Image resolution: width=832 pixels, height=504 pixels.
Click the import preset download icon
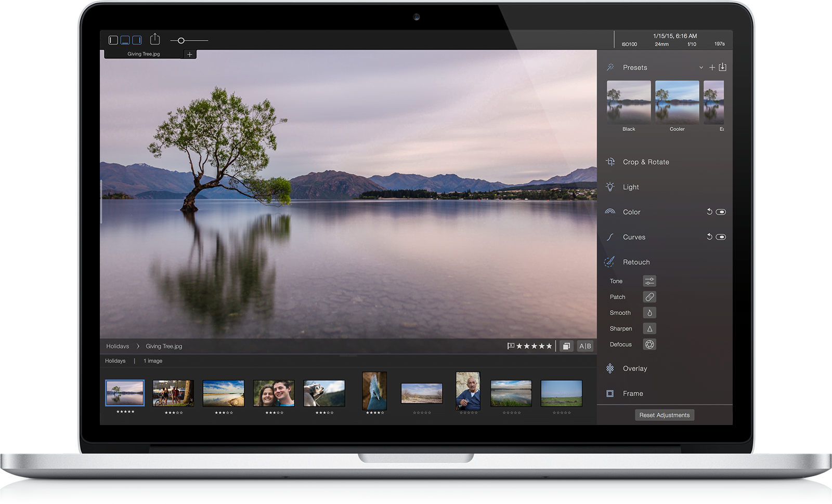point(722,67)
